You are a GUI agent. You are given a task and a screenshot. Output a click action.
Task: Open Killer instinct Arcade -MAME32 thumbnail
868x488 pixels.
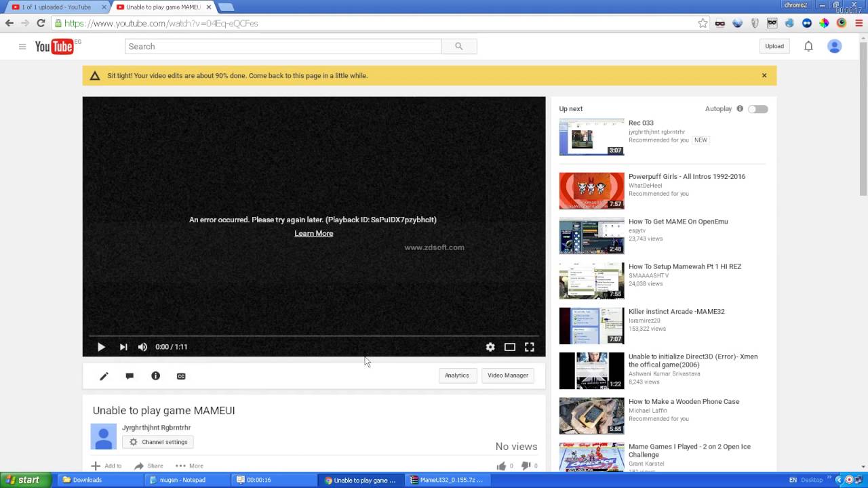click(591, 326)
